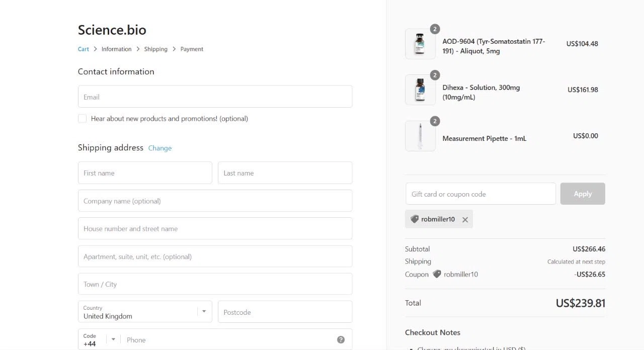644x350 pixels.
Task: Remove the robmiller10 coupon with X icon
Action: 465,219
